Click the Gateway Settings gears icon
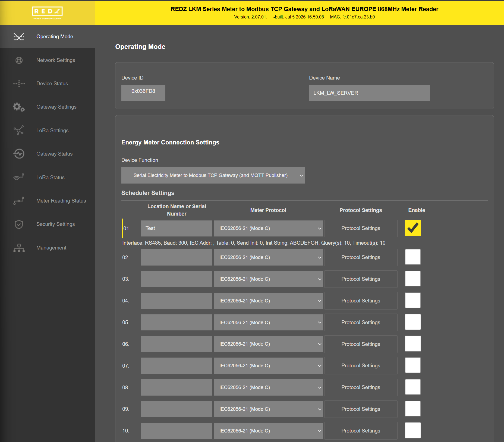Screen dimensions: 504x442 point(19,107)
